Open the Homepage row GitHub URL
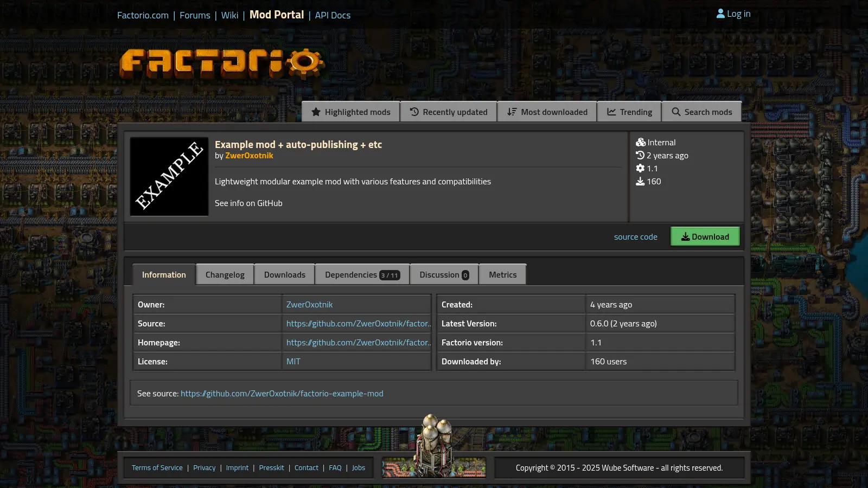 (x=359, y=342)
